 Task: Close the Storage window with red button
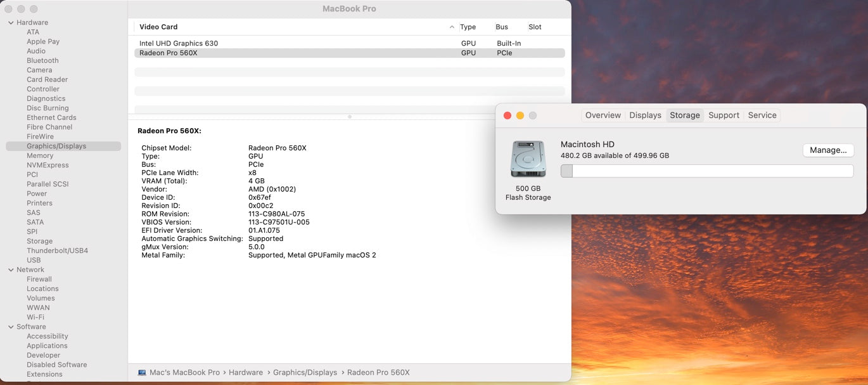(507, 115)
